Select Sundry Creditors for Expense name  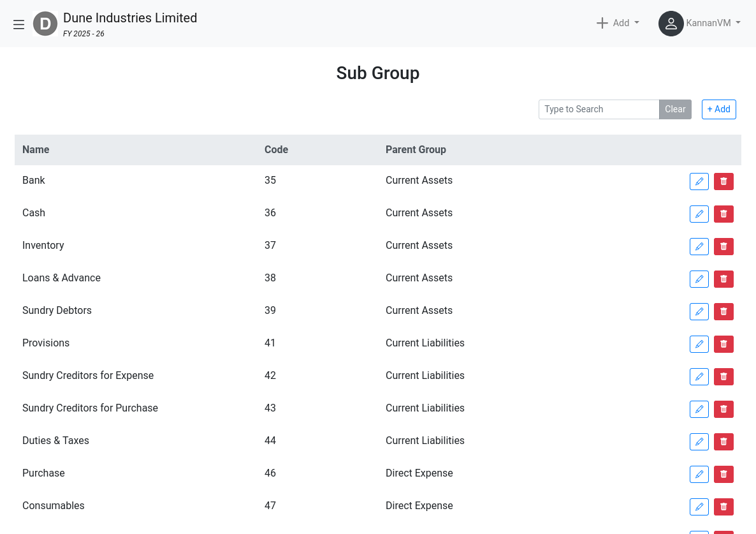tap(88, 376)
